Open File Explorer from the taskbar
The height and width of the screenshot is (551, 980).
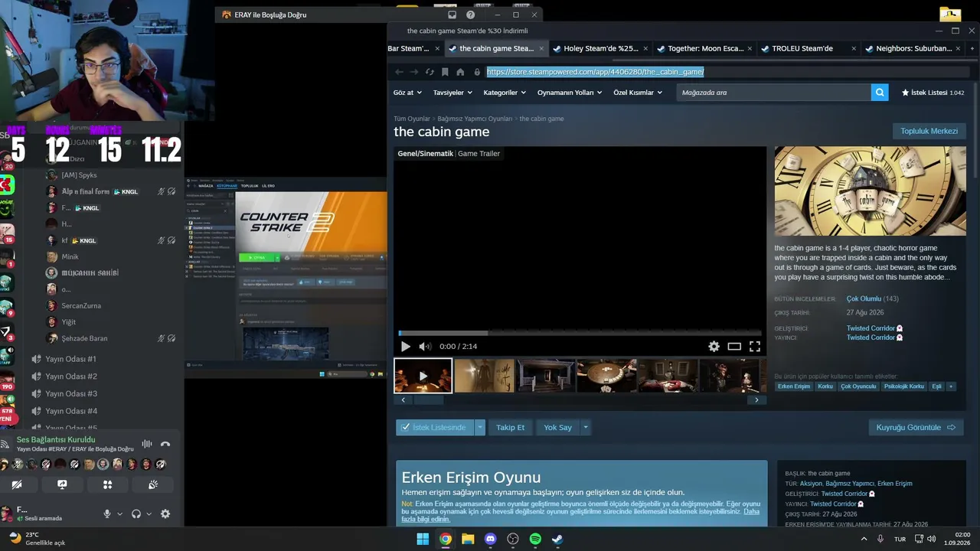point(468,539)
